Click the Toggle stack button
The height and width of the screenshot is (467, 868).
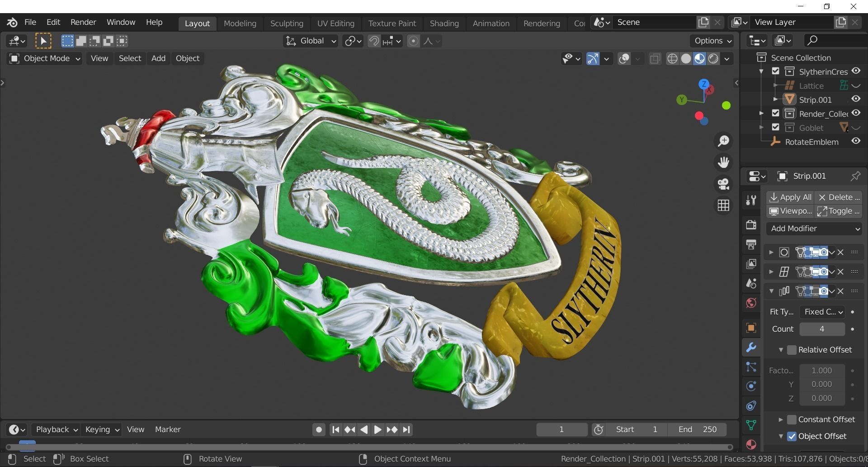[839, 211]
